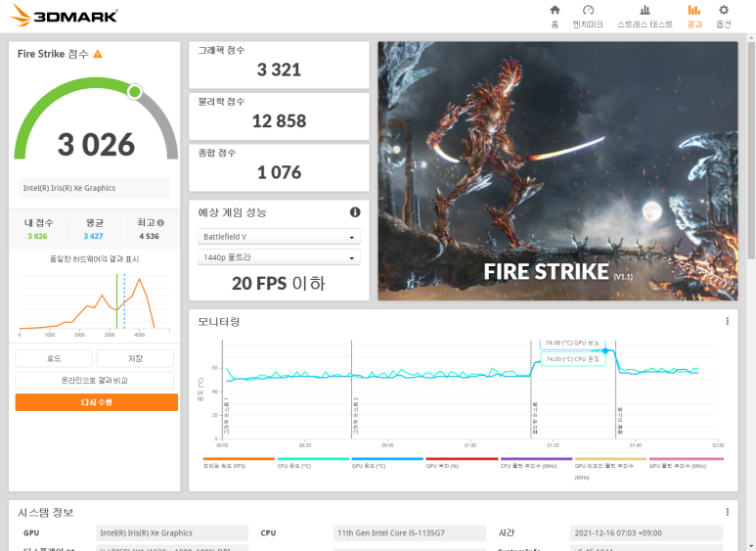This screenshot has height=551, width=756.
Task: Open the Stress Test (스트레스 테스트) tab
Action: tap(645, 17)
